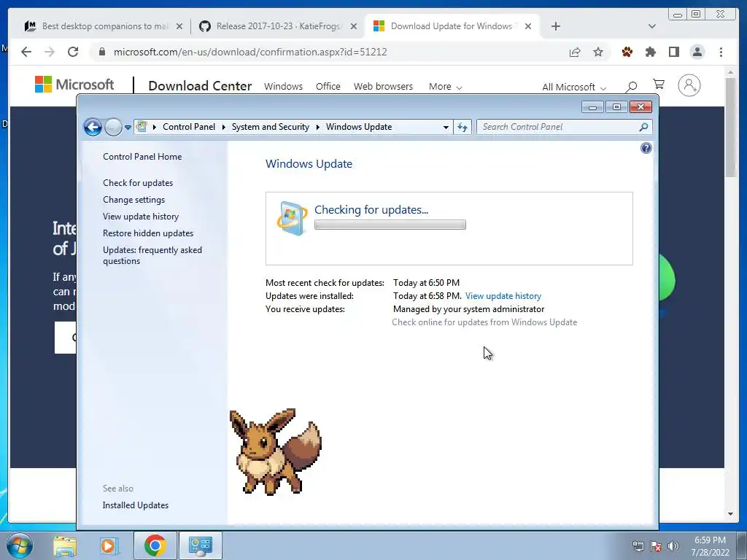This screenshot has height=560, width=747.
Task: Open the paw print extension
Action: coord(627,52)
